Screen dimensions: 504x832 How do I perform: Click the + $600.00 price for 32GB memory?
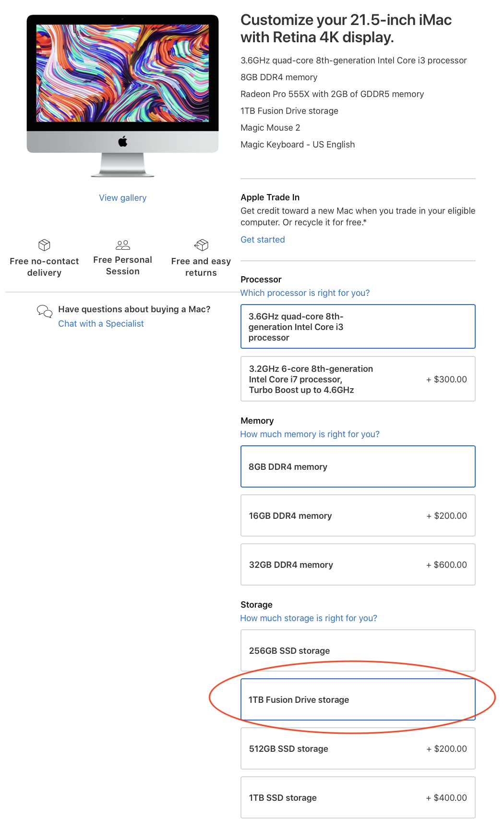[446, 565]
